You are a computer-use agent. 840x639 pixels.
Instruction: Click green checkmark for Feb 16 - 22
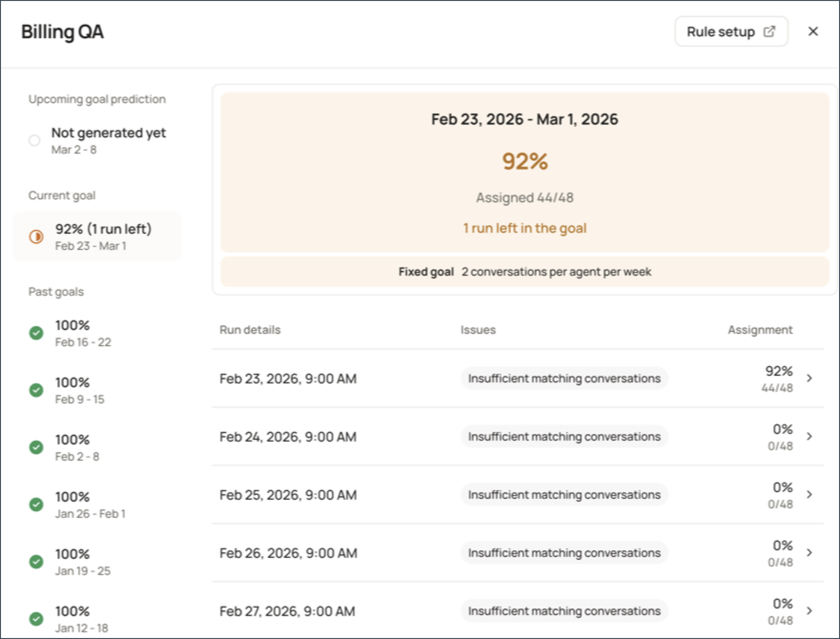(x=36, y=333)
